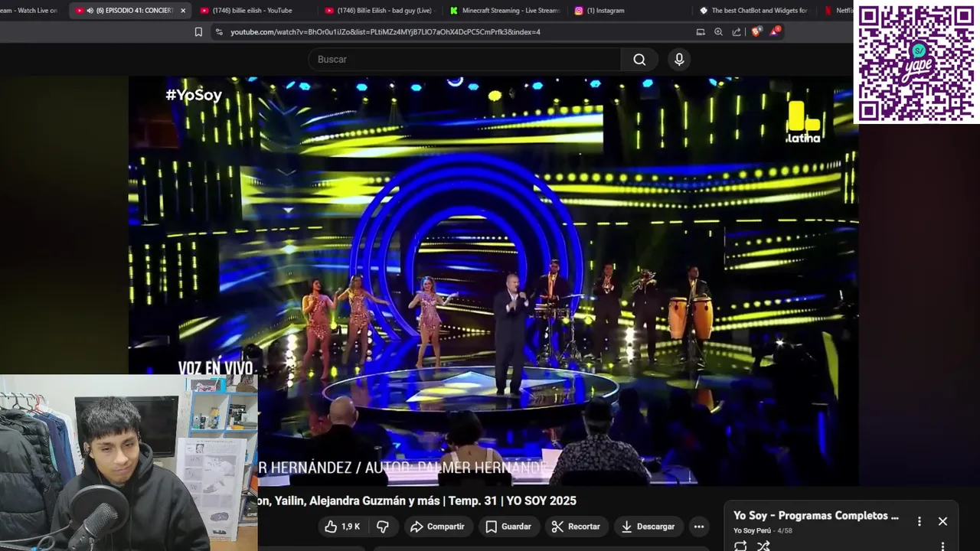The height and width of the screenshot is (551, 980).
Task: Click the video title YO SOY 2025
Action: (417, 500)
